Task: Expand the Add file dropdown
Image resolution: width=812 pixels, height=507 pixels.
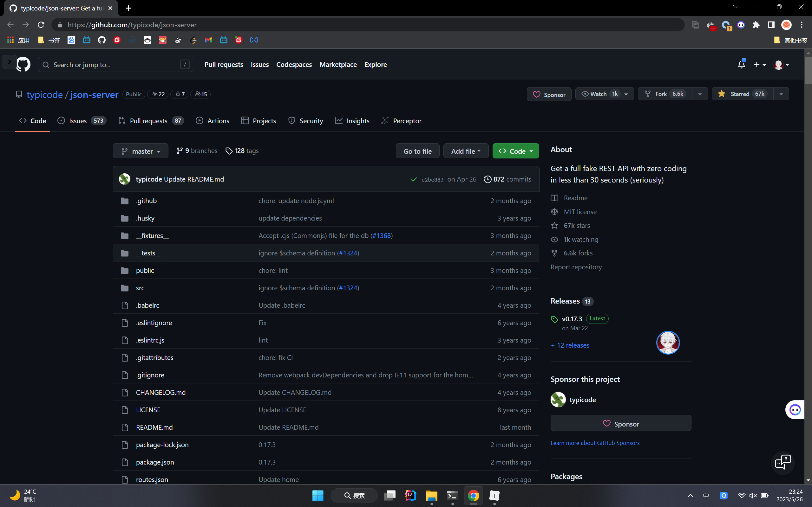Action: tap(465, 151)
